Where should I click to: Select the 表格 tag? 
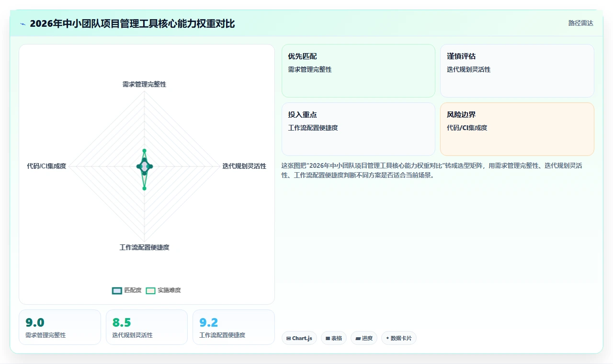pos(334,338)
